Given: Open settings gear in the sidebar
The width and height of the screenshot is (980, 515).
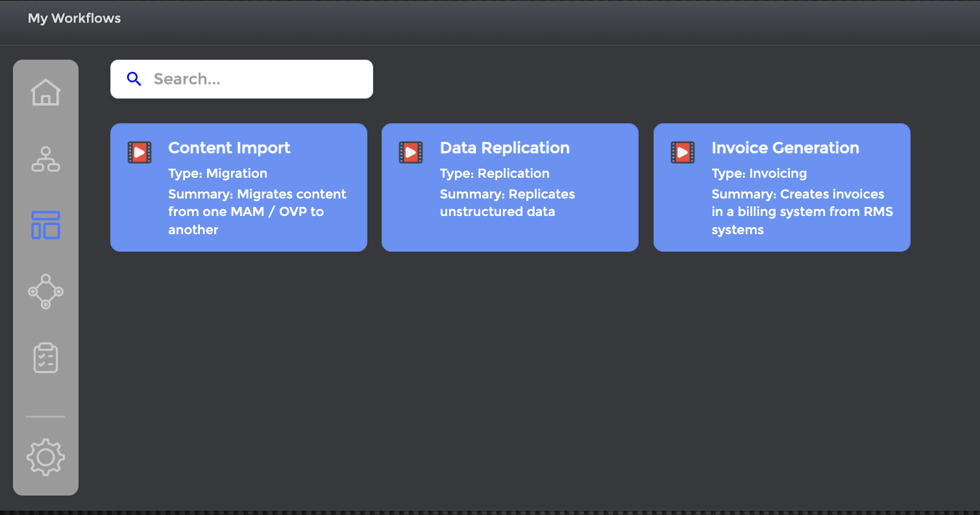Looking at the screenshot, I should pyautogui.click(x=45, y=457).
